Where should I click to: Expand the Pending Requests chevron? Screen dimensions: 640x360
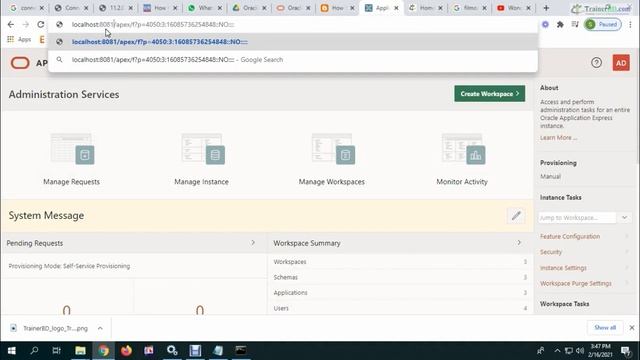pos(253,243)
